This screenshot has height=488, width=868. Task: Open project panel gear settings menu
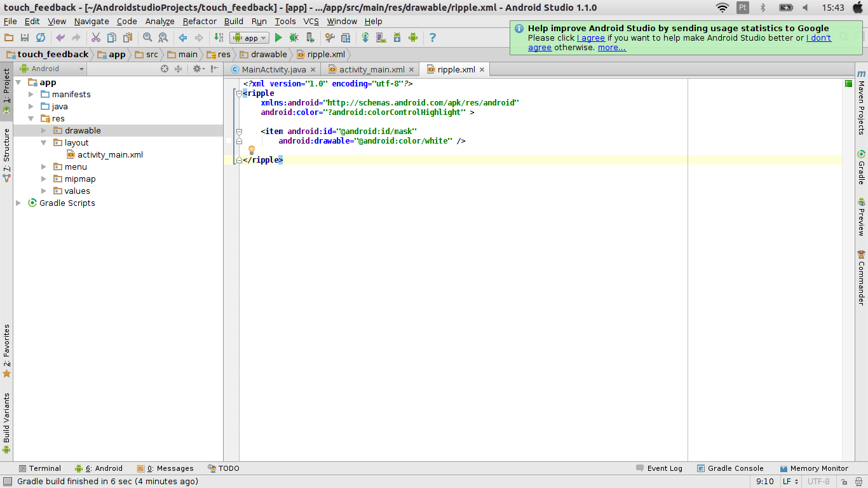click(198, 69)
